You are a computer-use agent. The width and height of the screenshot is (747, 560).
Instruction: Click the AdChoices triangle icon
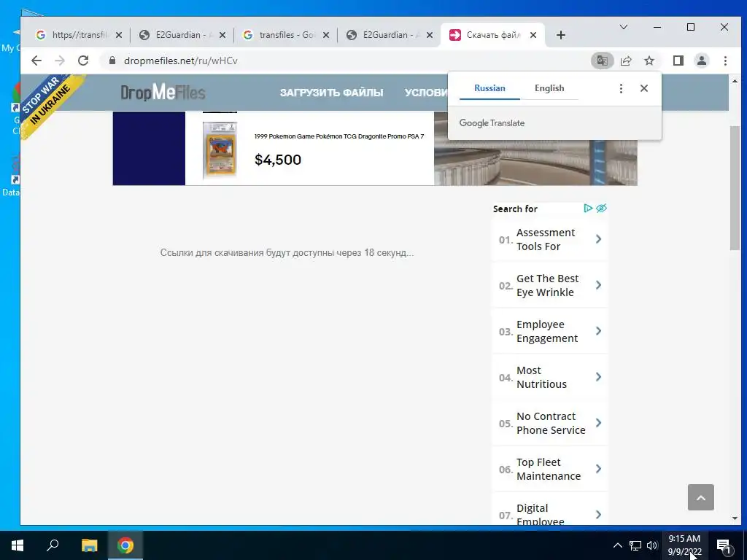click(588, 208)
